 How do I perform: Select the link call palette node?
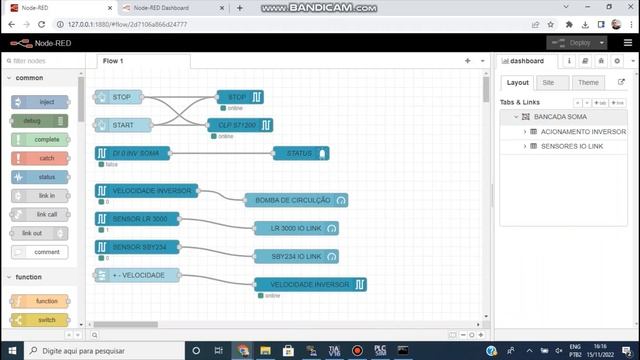point(40,215)
